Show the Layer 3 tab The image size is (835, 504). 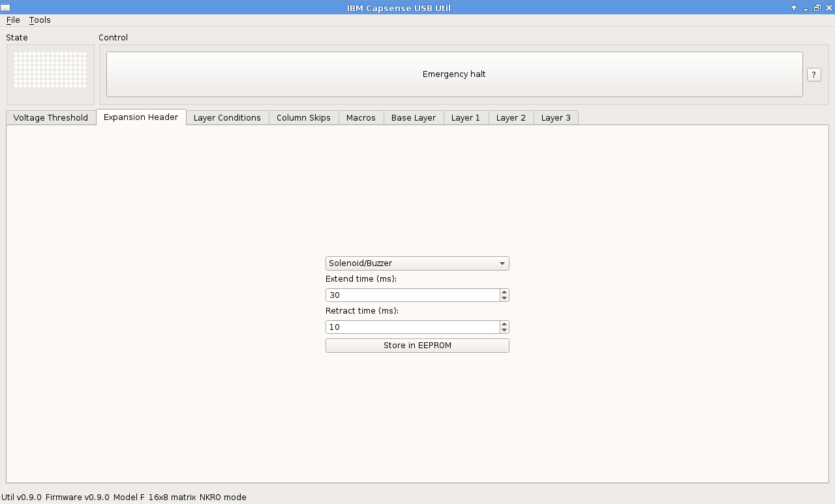pyautogui.click(x=556, y=118)
